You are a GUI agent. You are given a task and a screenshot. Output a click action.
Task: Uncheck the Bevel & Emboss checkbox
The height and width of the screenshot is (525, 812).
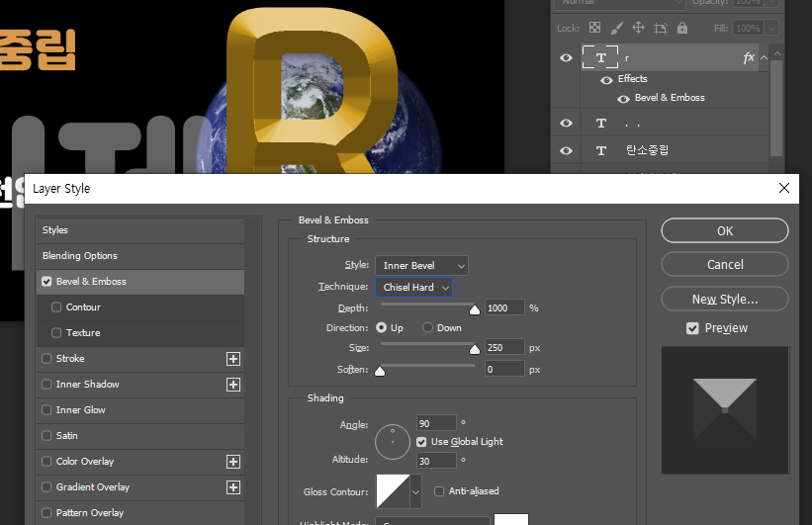click(x=46, y=282)
